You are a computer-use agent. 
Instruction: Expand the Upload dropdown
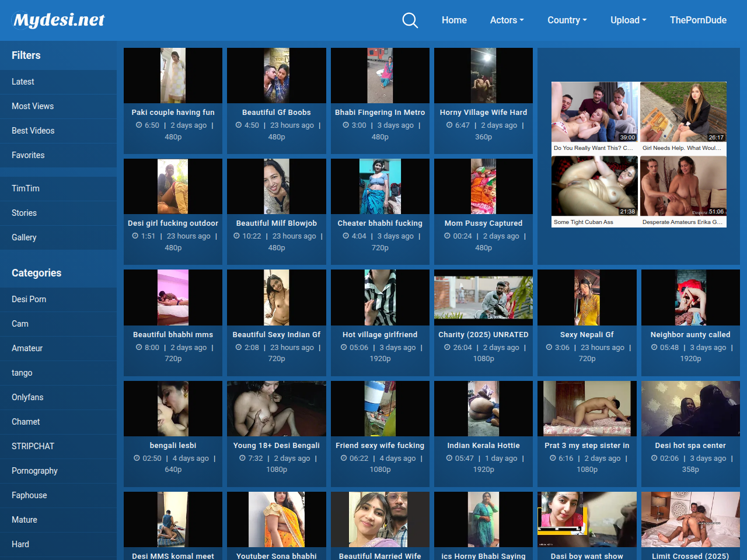point(628,20)
